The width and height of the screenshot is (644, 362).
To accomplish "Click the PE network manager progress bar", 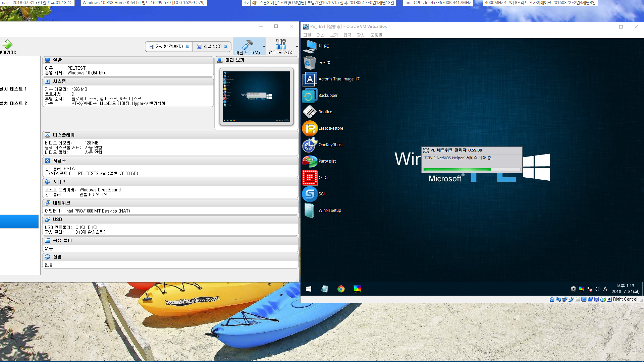I will click(x=472, y=169).
